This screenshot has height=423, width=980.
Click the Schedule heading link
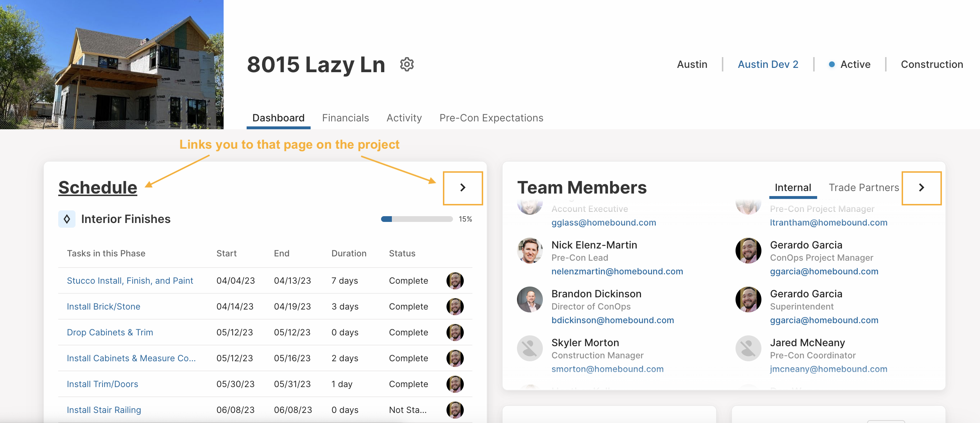click(x=98, y=188)
